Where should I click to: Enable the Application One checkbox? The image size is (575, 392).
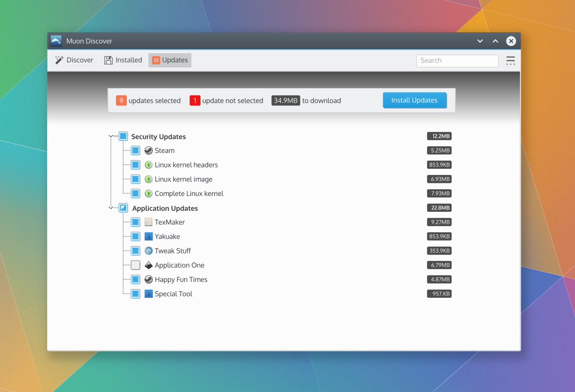point(135,265)
